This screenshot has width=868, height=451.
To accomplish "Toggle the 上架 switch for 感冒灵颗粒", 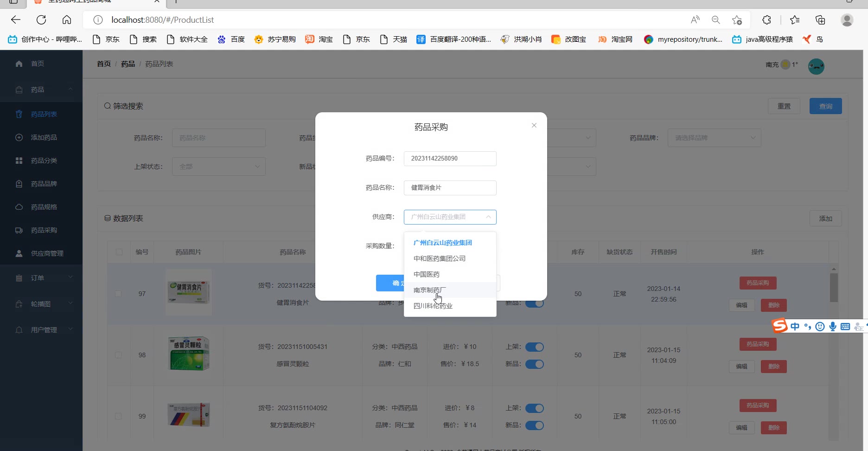I will pyautogui.click(x=535, y=347).
